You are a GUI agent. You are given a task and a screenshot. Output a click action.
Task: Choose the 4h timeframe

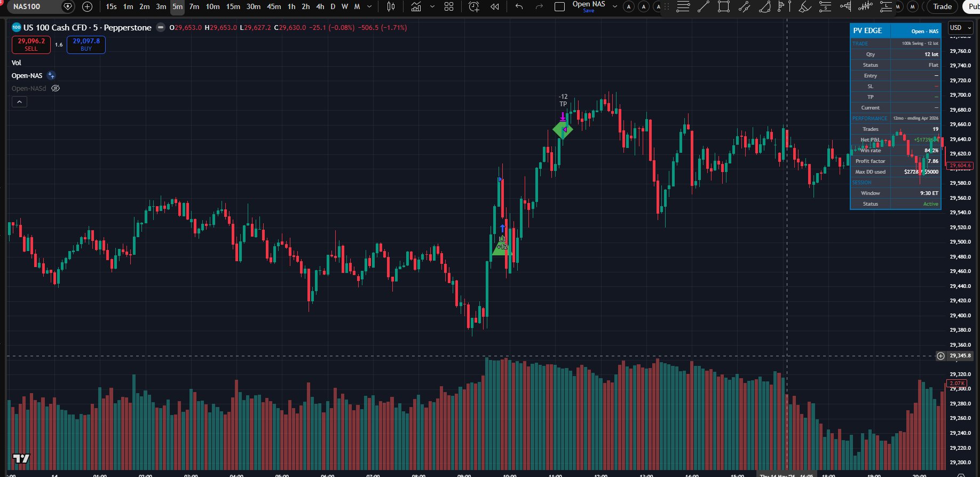coord(320,6)
